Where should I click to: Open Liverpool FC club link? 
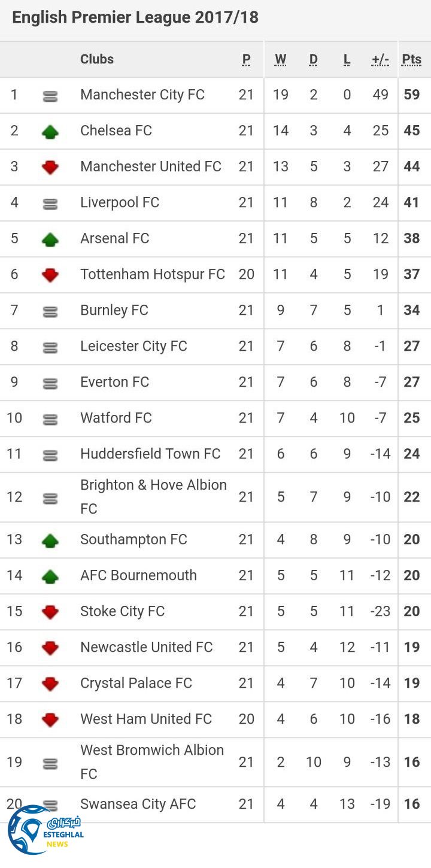click(x=120, y=202)
